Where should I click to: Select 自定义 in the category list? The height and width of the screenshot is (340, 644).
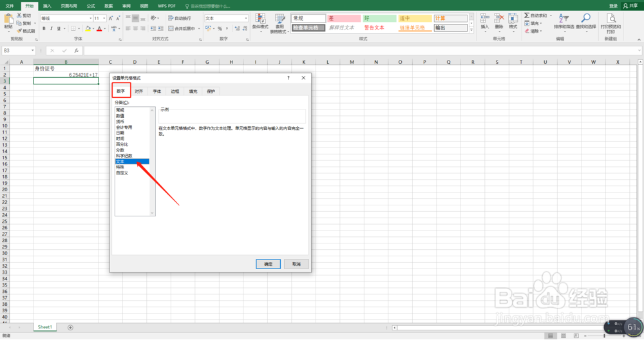coord(122,173)
